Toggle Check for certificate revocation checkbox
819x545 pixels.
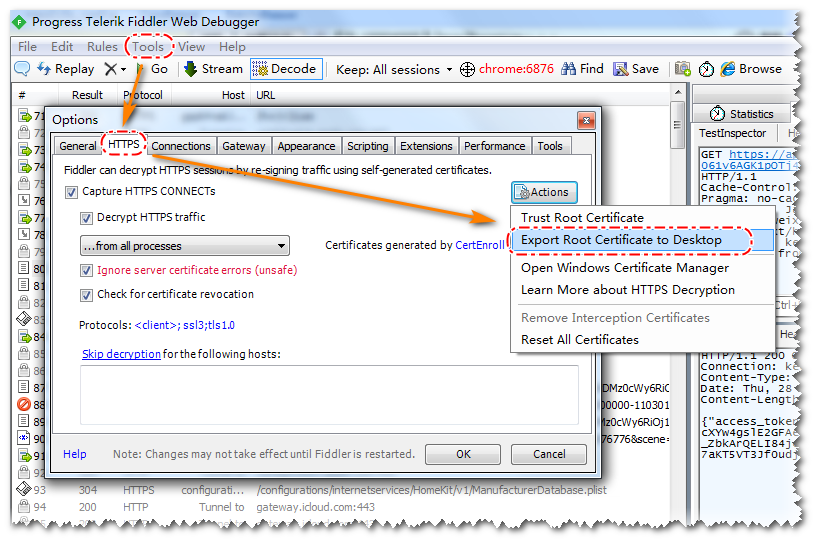click(x=86, y=295)
